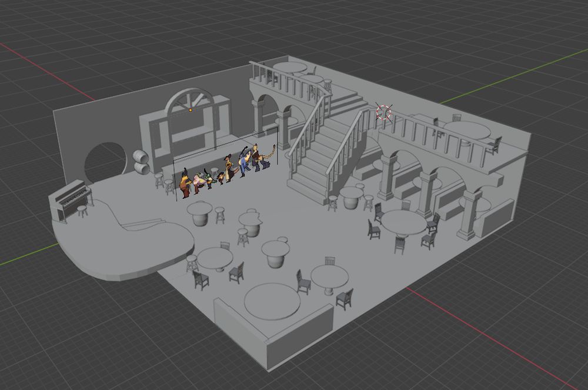Select the stacked barrels by the wall

point(141,162)
